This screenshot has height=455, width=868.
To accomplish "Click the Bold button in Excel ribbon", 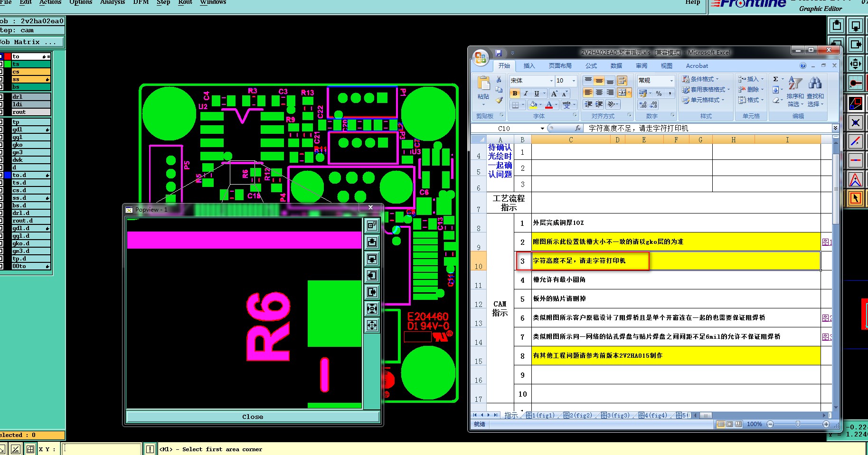I will click(x=515, y=93).
